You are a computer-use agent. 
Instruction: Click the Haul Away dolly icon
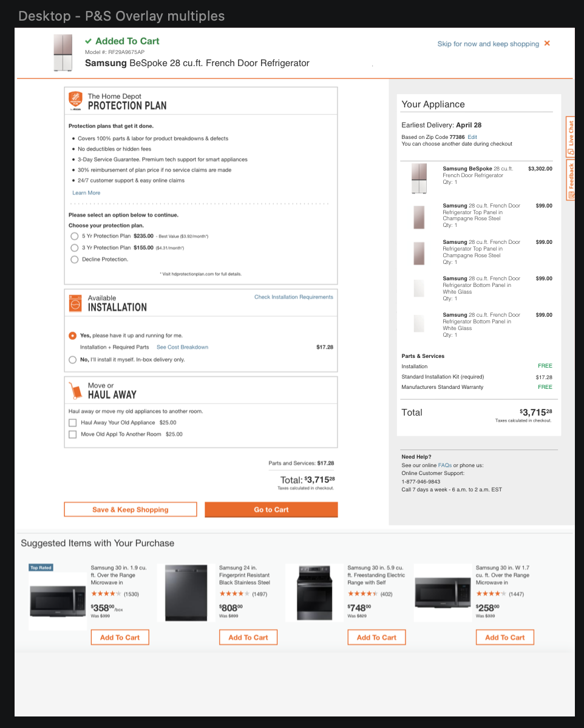point(76,391)
